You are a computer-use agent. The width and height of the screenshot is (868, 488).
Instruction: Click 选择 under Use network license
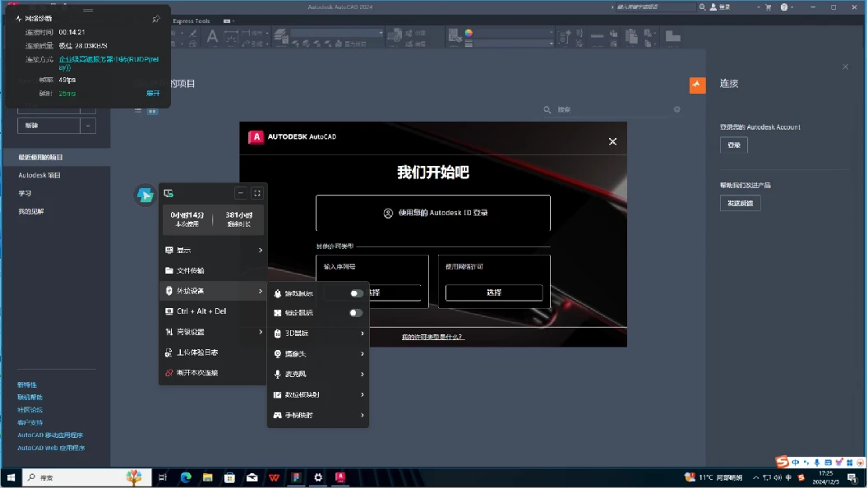[494, 292]
